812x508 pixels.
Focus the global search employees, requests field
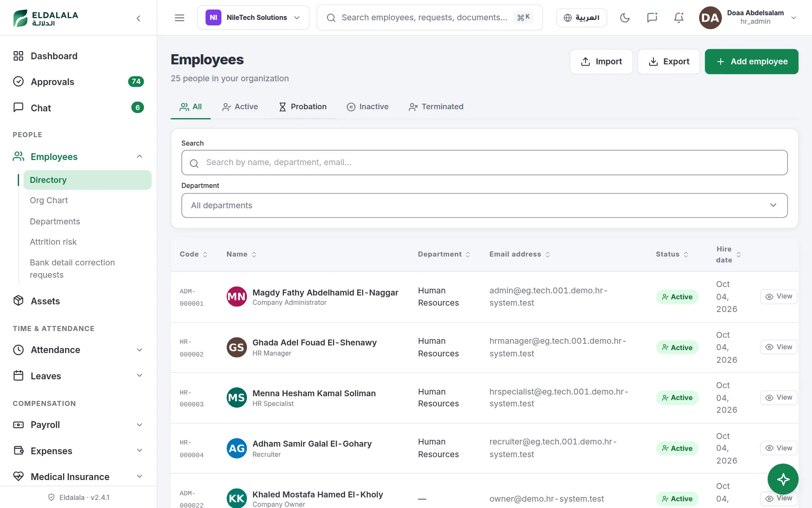pyautogui.click(x=429, y=18)
